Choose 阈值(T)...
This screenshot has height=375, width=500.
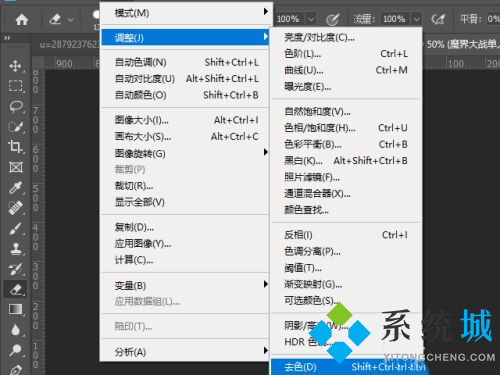346,268
